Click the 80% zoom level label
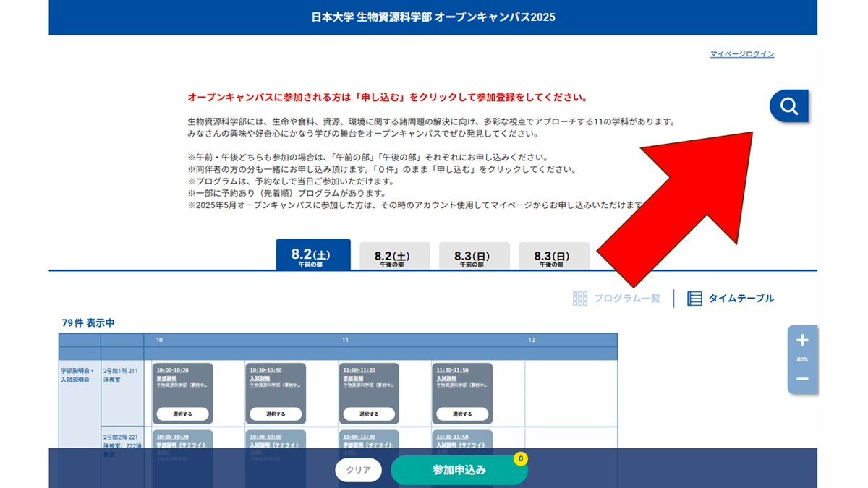 [x=802, y=359]
